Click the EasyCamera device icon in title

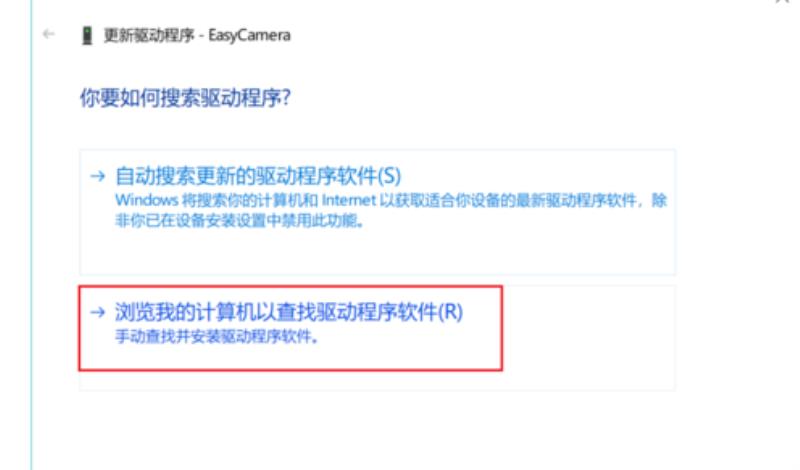point(87,35)
